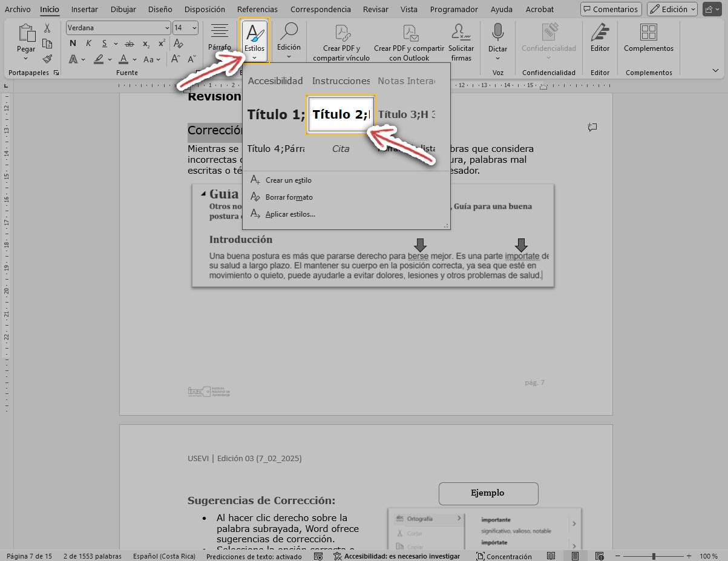
Task: Click the Complementos grid icon
Action: 648,33
